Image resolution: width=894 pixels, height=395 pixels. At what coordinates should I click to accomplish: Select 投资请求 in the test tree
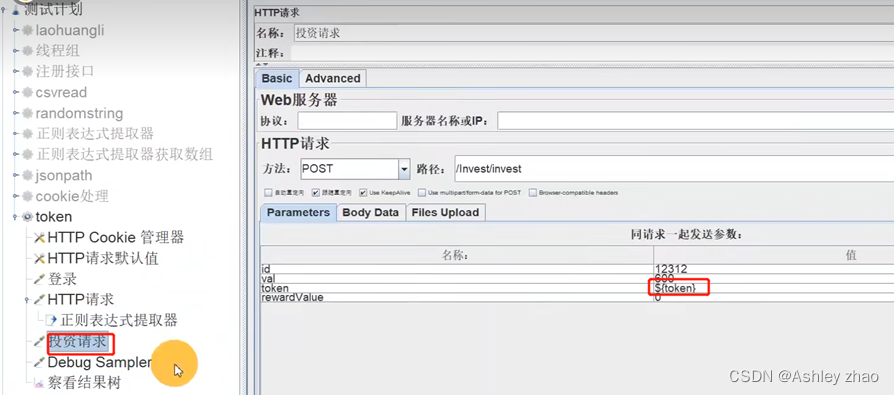pyautogui.click(x=78, y=342)
